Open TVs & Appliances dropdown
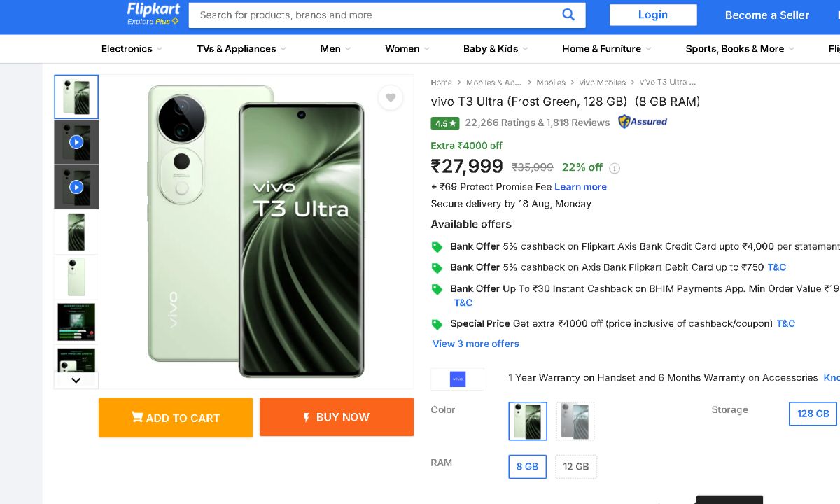840x504 pixels. coord(241,49)
